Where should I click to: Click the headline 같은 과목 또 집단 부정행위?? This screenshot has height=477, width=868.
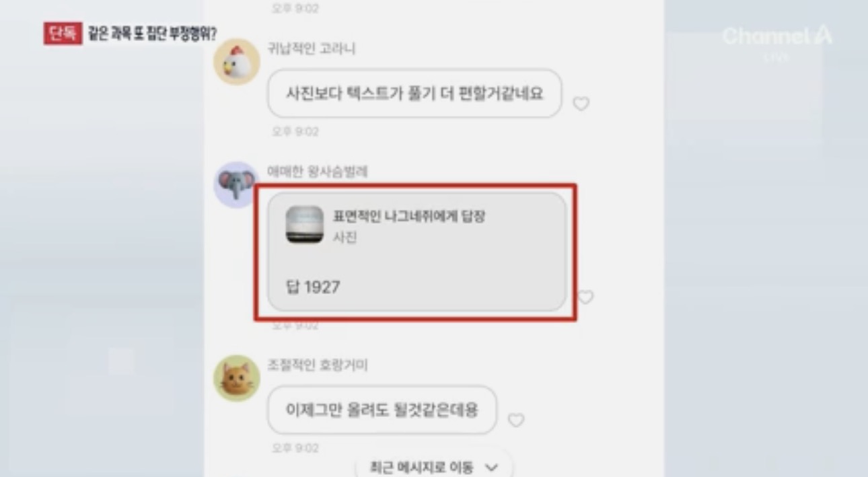[153, 34]
